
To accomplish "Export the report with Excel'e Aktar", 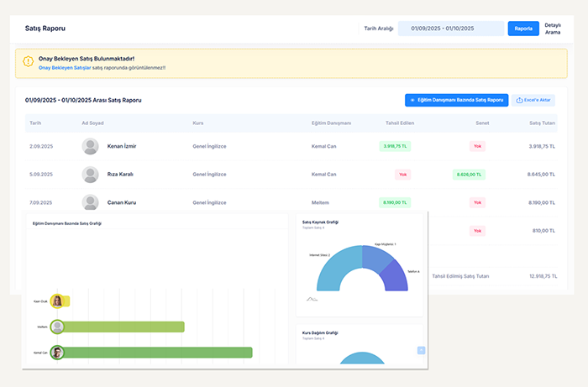I will tap(534, 100).
